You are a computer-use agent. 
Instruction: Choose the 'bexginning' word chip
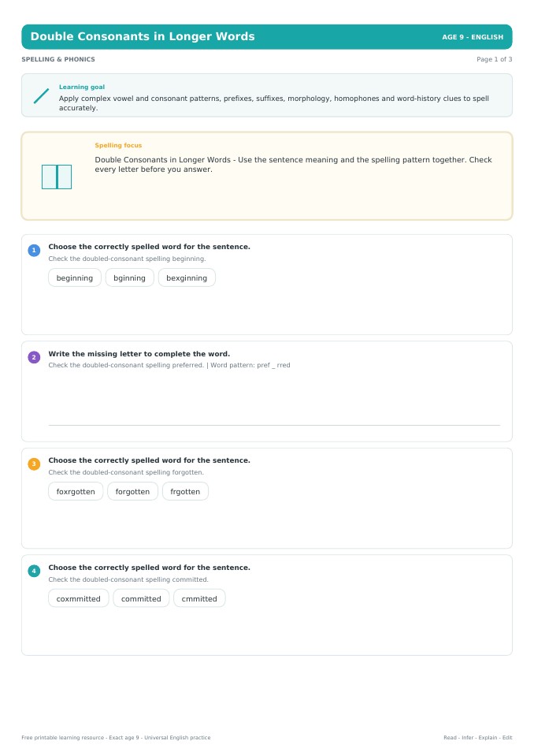(187, 277)
